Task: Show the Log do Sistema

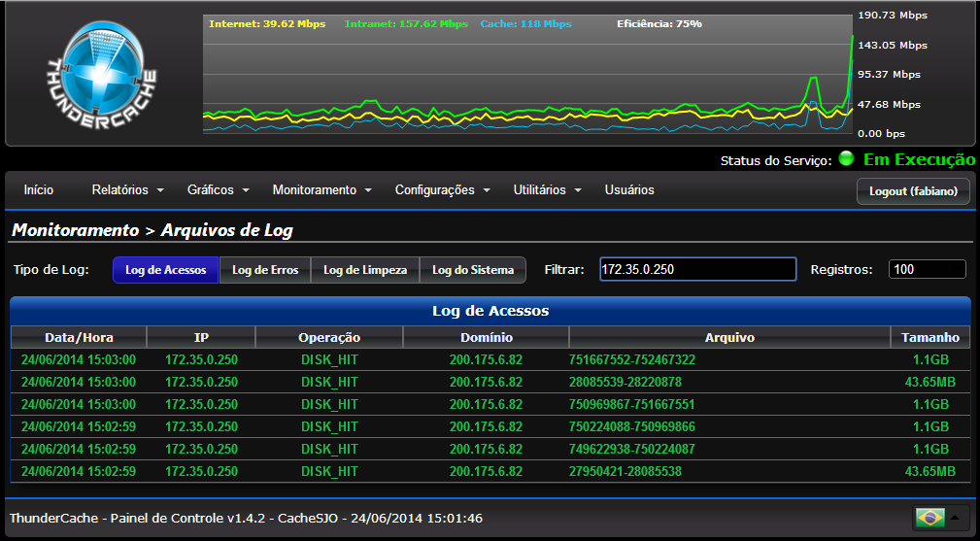Action: point(473,270)
